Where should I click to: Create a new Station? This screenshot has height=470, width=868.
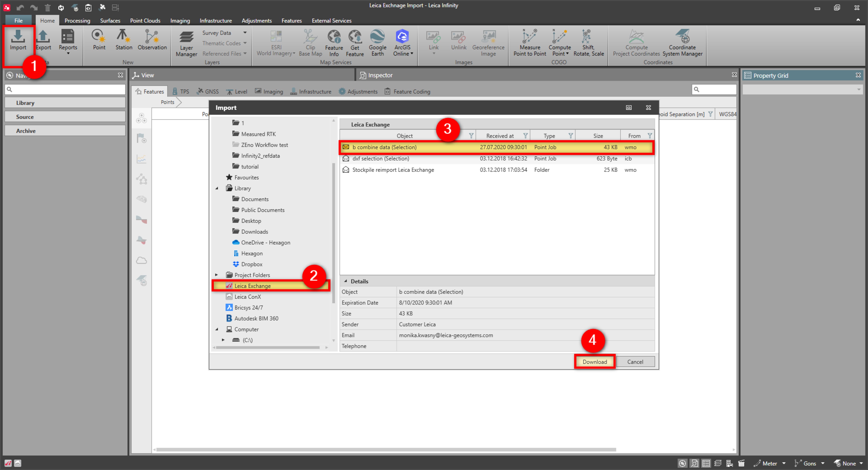pos(124,40)
